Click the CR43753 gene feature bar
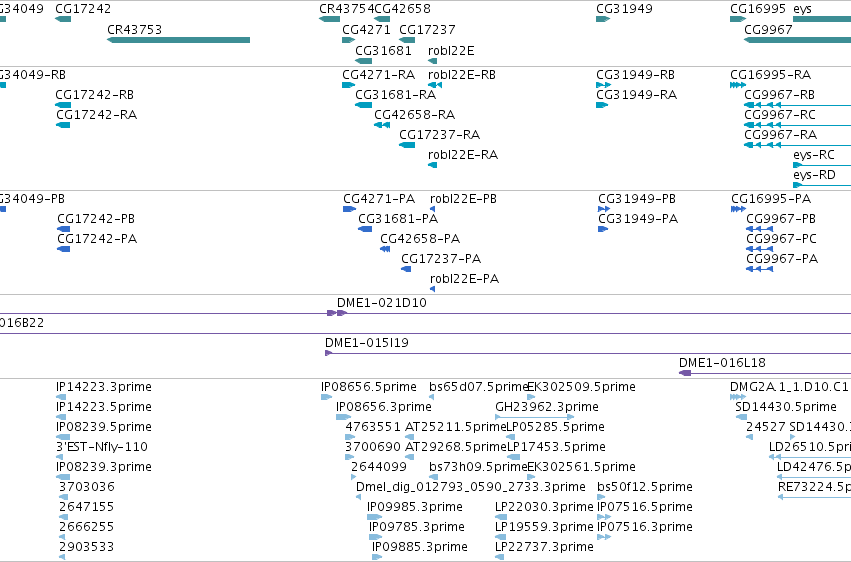 point(179,40)
